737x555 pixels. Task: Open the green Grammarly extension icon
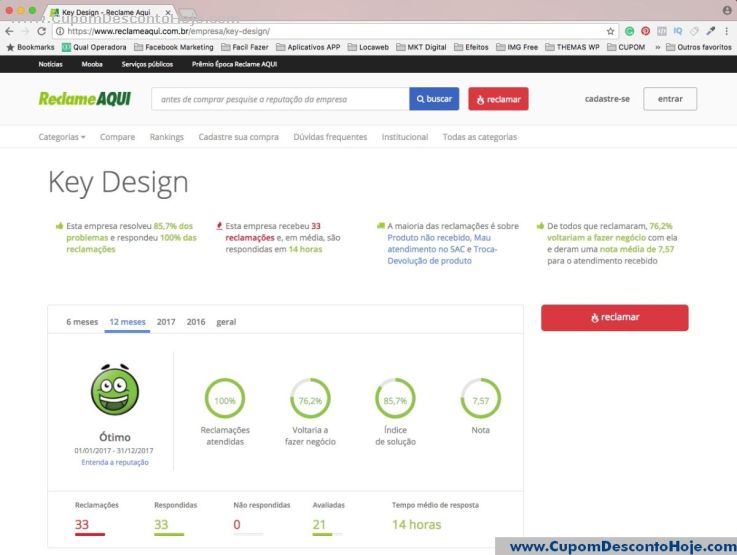(629, 31)
